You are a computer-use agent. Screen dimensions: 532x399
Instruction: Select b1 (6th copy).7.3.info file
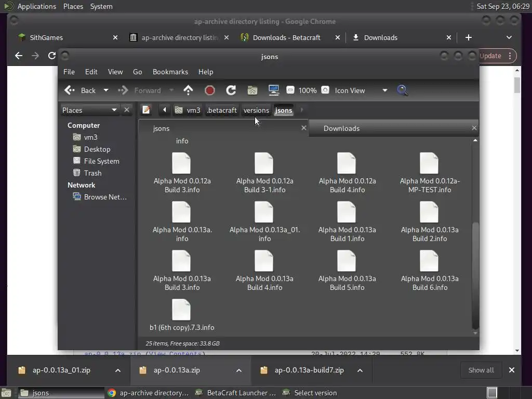point(182,315)
